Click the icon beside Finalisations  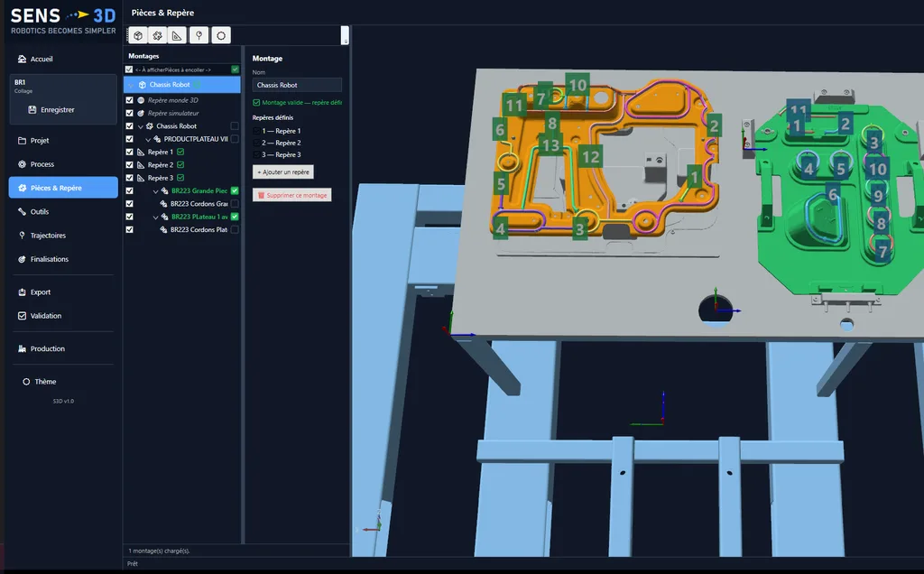[x=23, y=259]
